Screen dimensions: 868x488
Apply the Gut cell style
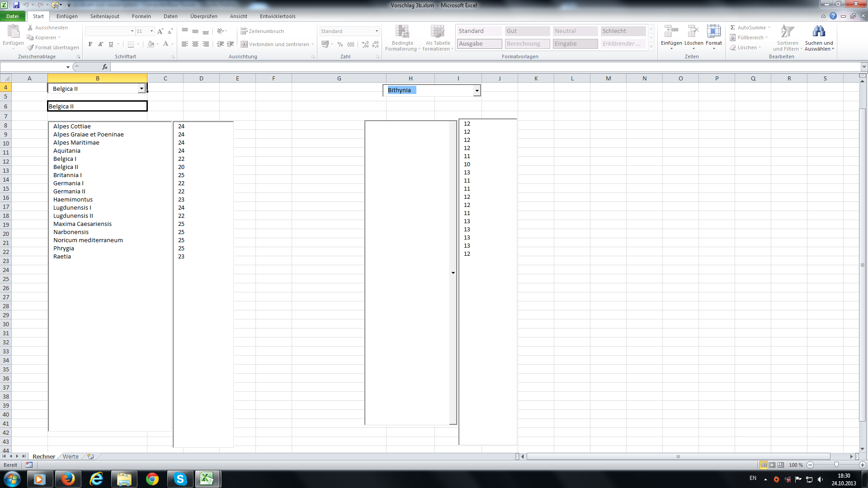(527, 31)
